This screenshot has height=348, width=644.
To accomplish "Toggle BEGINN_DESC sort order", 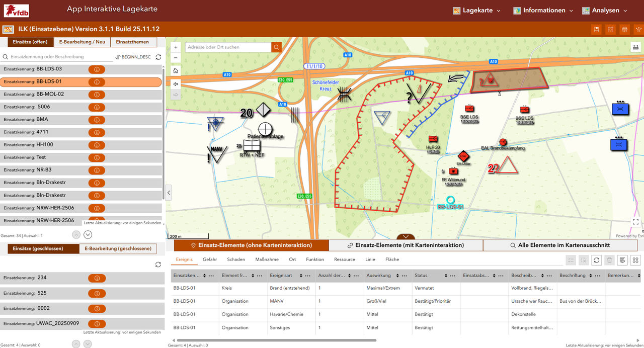I will [133, 57].
